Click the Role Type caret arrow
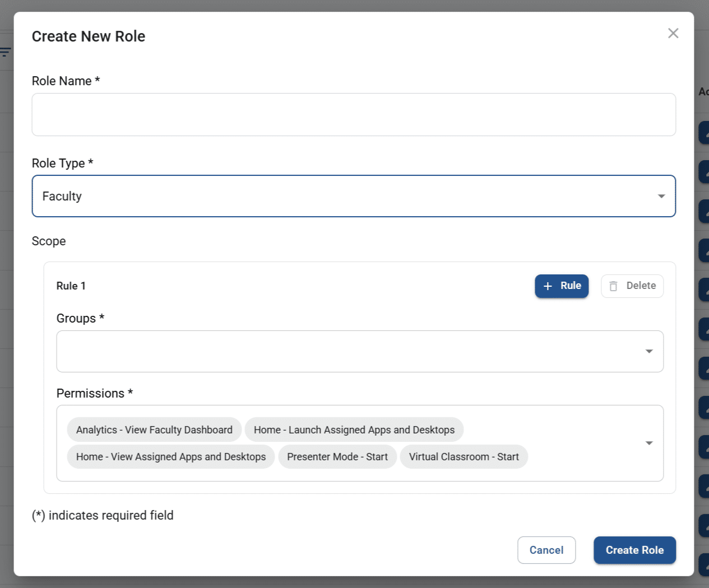709x588 pixels. pos(660,196)
